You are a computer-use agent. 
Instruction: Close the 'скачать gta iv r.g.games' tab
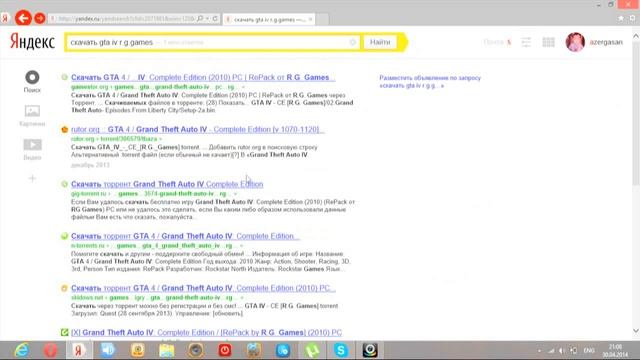(x=310, y=19)
